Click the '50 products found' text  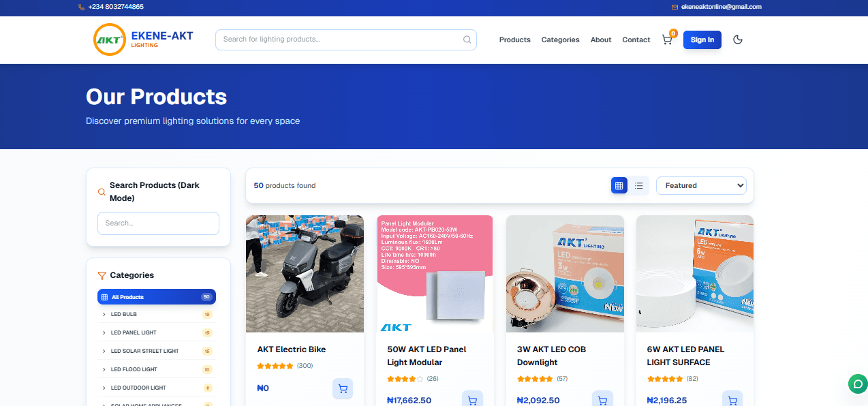coord(285,185)
